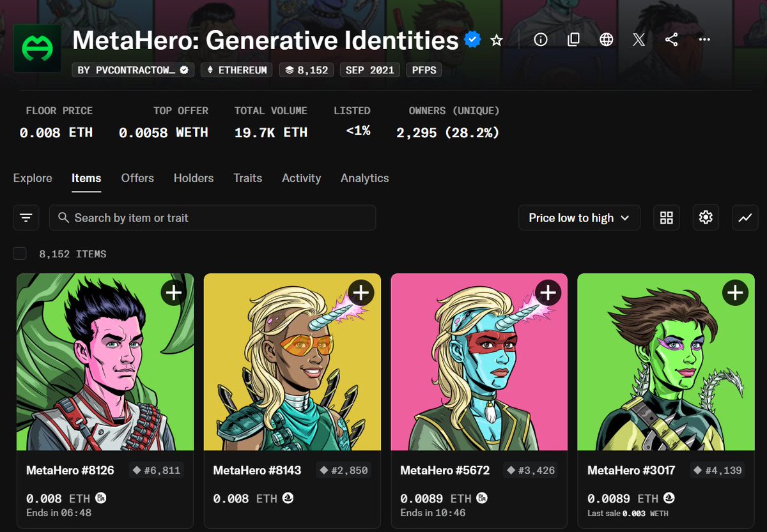This screenshot has width=767, height=532.
Task: Click the total volume value 19.7K ETH
Action: [x=271, y=133]
